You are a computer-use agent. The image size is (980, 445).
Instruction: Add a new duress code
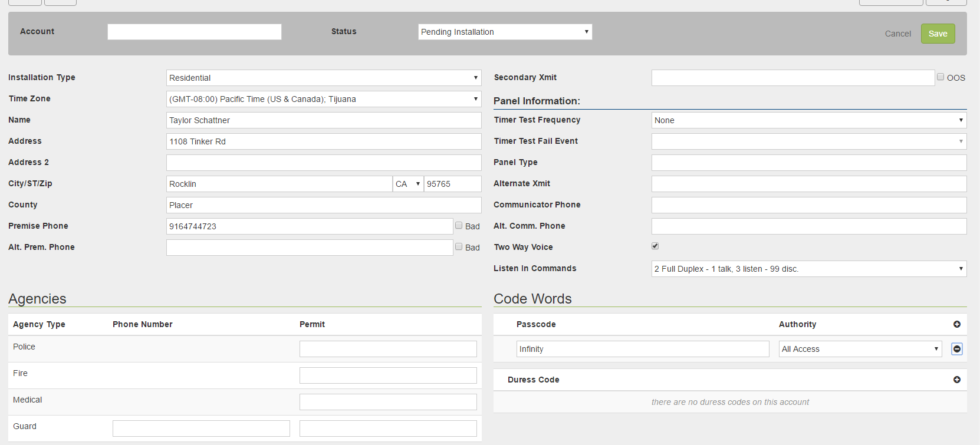956,380
